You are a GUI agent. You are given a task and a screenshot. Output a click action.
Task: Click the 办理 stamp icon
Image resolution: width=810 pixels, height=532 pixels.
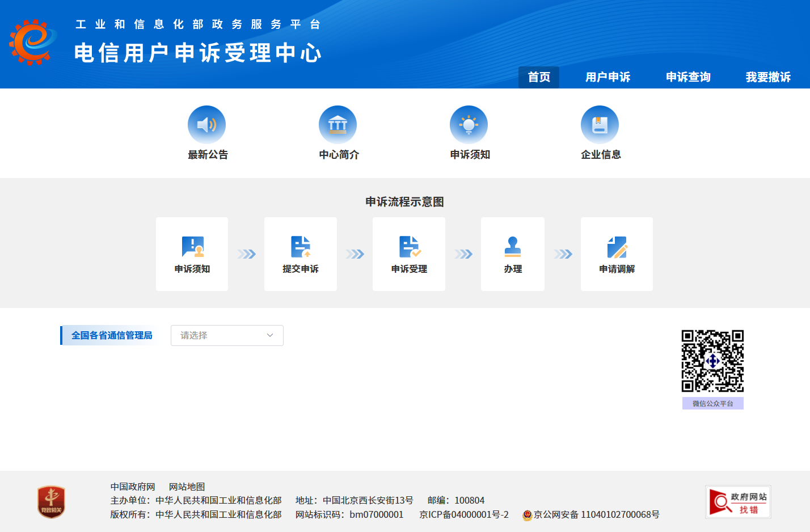coord(513,247)
